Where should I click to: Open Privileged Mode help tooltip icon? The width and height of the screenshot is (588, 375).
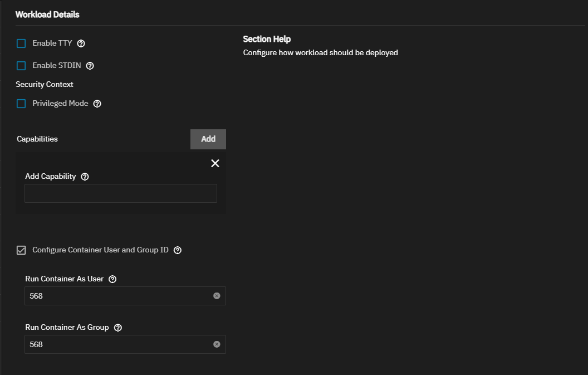coord(97,104)
